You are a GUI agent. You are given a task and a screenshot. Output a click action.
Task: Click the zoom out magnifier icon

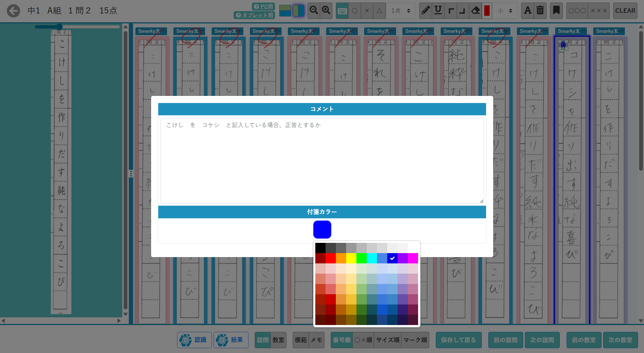point(314,11)
